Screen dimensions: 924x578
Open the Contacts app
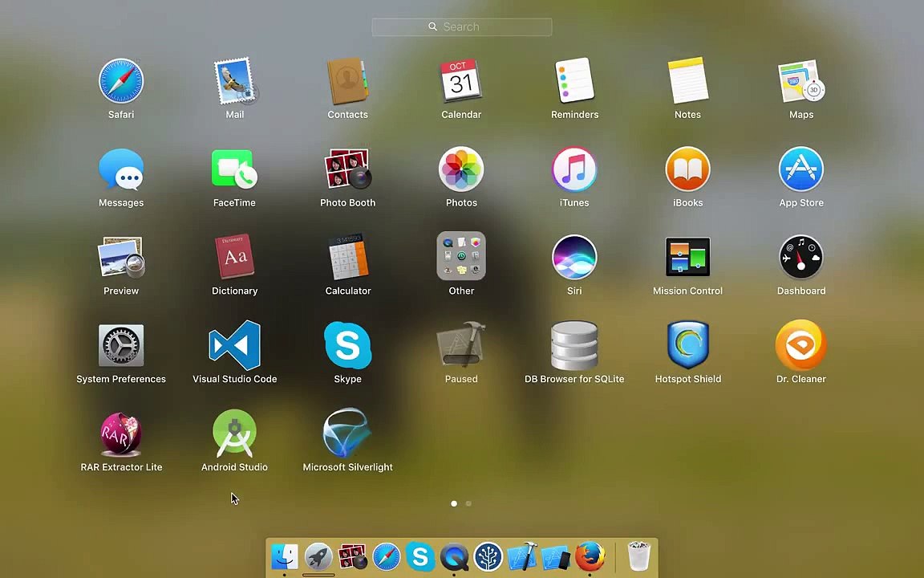[x=347, y=81]
